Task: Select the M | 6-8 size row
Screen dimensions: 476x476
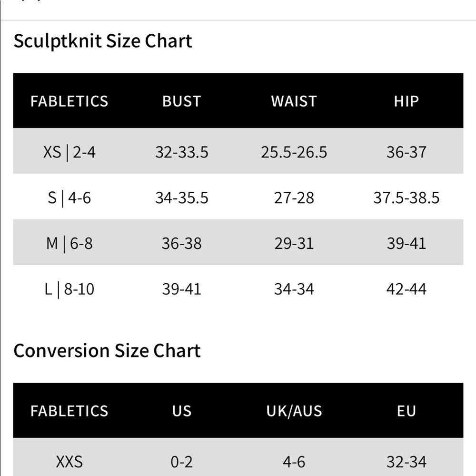Action: (238, 242)
